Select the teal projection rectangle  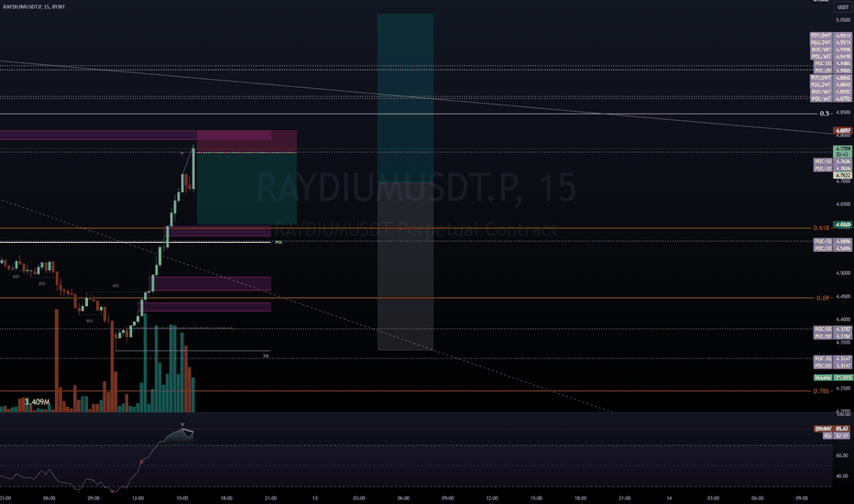pyautogui.click(x=405, y=98)
